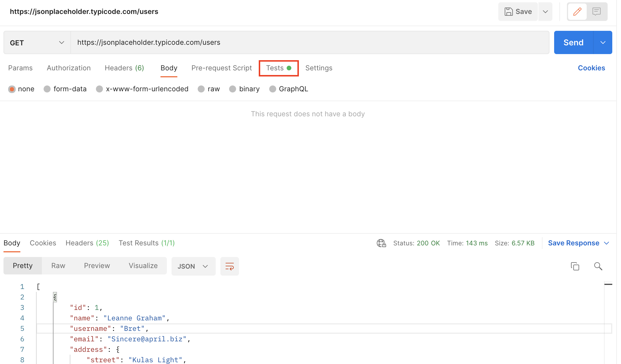Select the x-www-form-urlencoded radio button
The image size is (621, 364).
click(x=99, y=89)
